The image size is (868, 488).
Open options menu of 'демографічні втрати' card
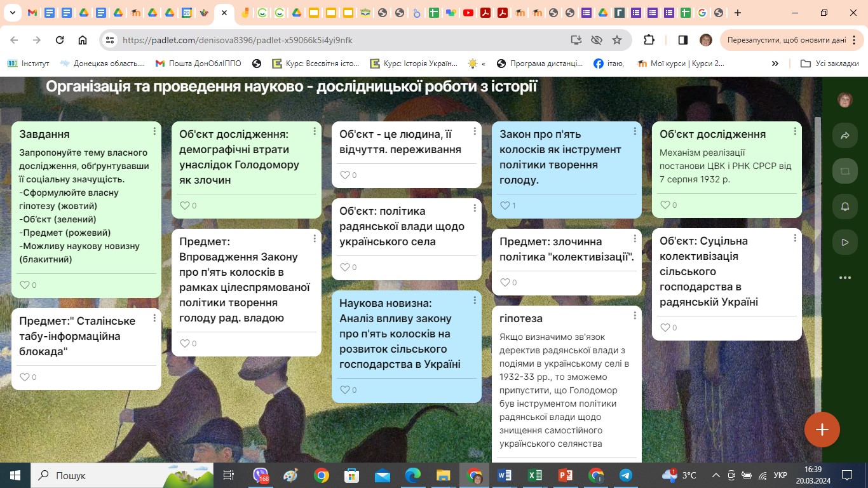click(x=315, y=131)
